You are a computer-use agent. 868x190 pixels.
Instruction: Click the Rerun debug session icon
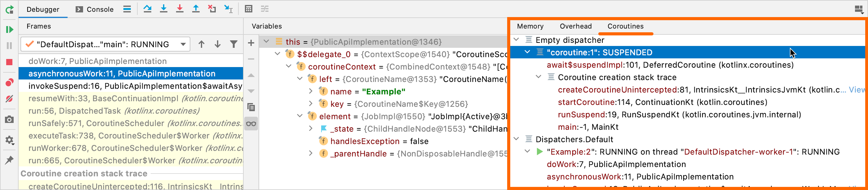[x=9, y=9]
